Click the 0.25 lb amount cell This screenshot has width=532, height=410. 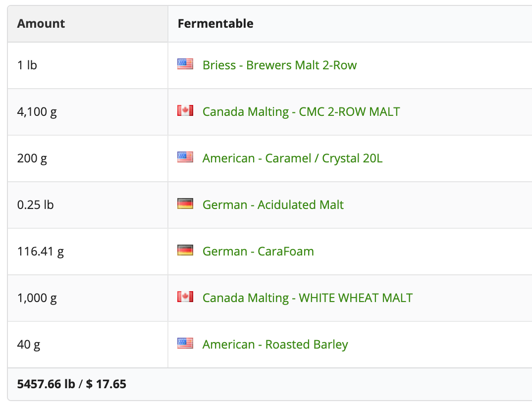pos(35,205)
